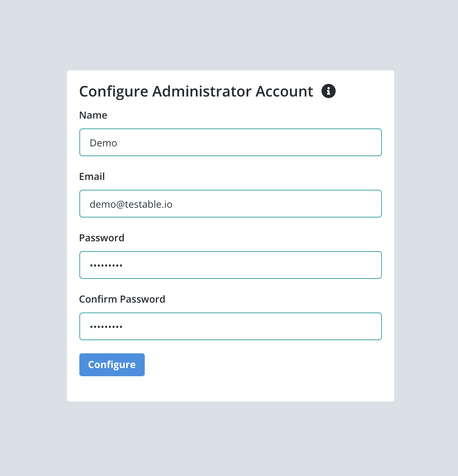Click the Confirm Password label text
The height and width of the screenshot is (476, 458).
[122, 299]
